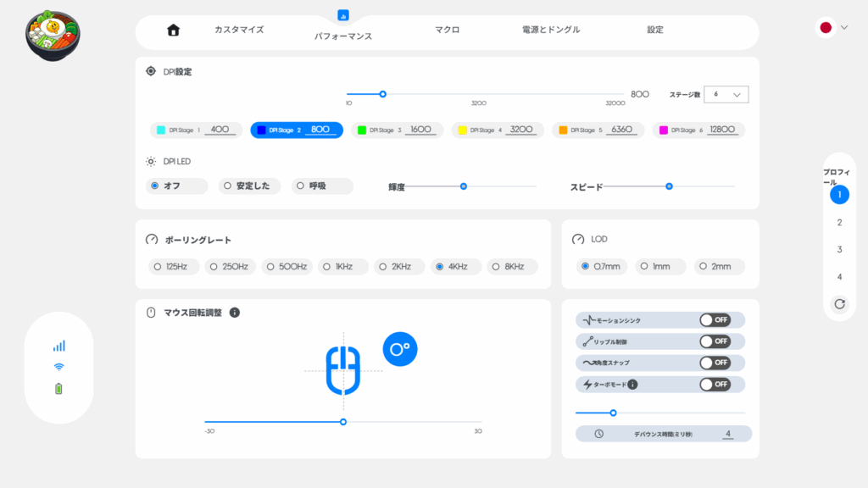Click the info icon next to ターボモード
Viewport: 868px width, 488px height.
(x=632, y=384)
